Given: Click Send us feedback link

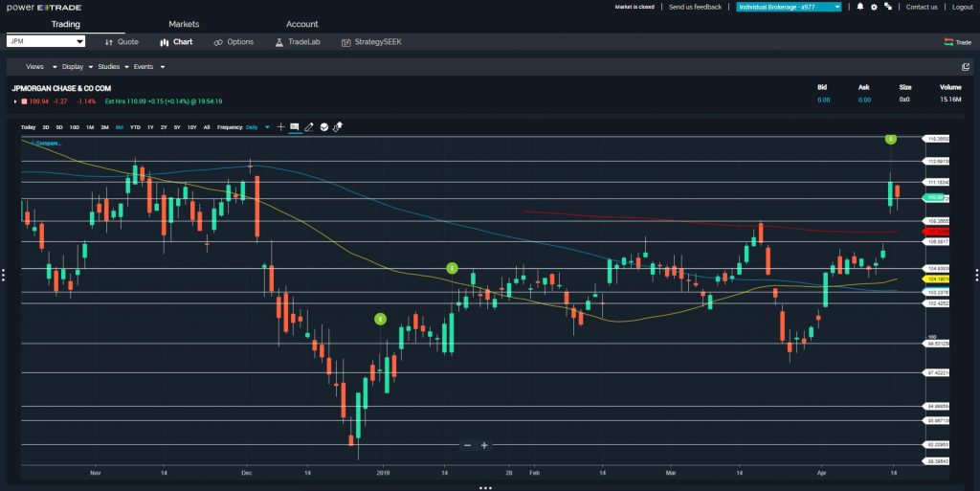Looking at the screenshot, I should click(695, 7).
